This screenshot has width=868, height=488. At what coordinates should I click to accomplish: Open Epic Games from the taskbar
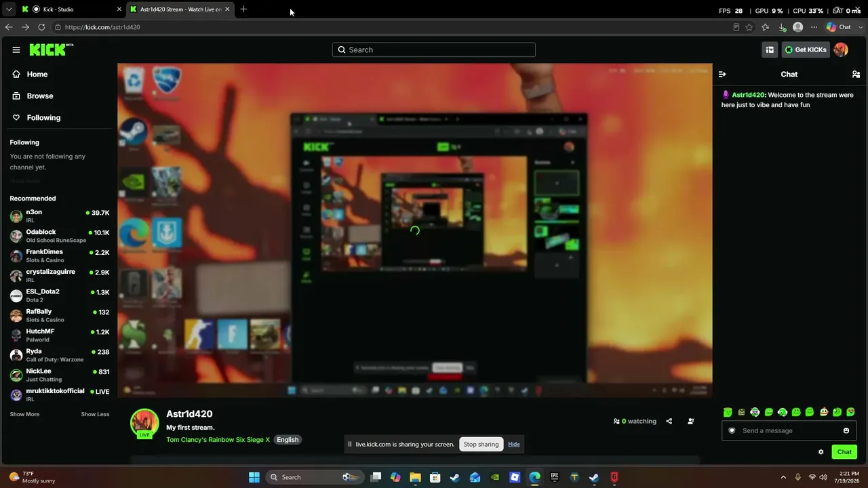click(x=555, y=477)
